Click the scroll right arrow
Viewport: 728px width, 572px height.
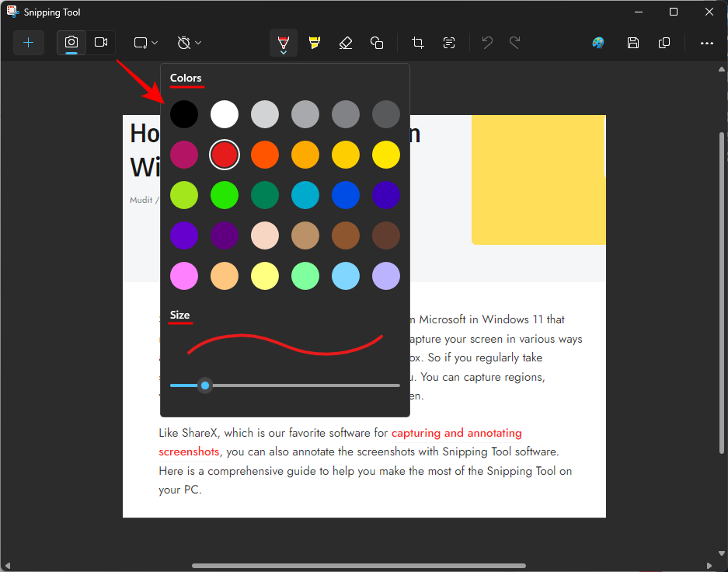[709, 566]
